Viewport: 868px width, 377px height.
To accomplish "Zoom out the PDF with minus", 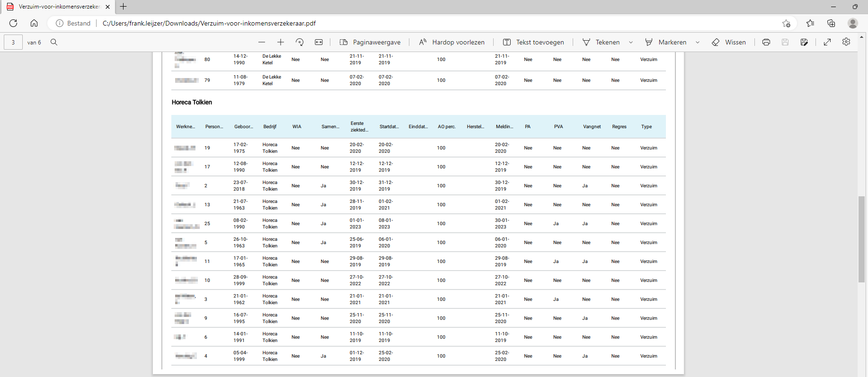I will pos(262,42).
